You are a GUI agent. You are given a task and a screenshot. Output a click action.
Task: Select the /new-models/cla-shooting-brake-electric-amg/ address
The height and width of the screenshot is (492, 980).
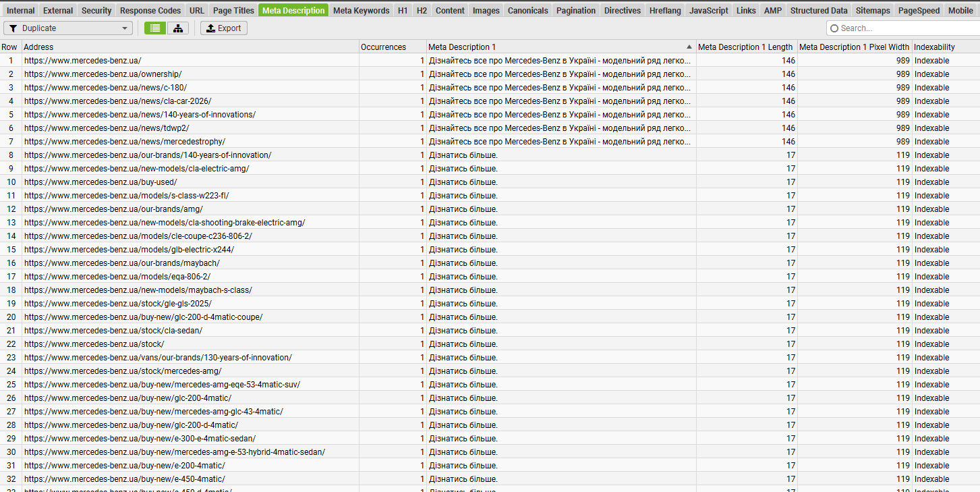pos(165,223)
